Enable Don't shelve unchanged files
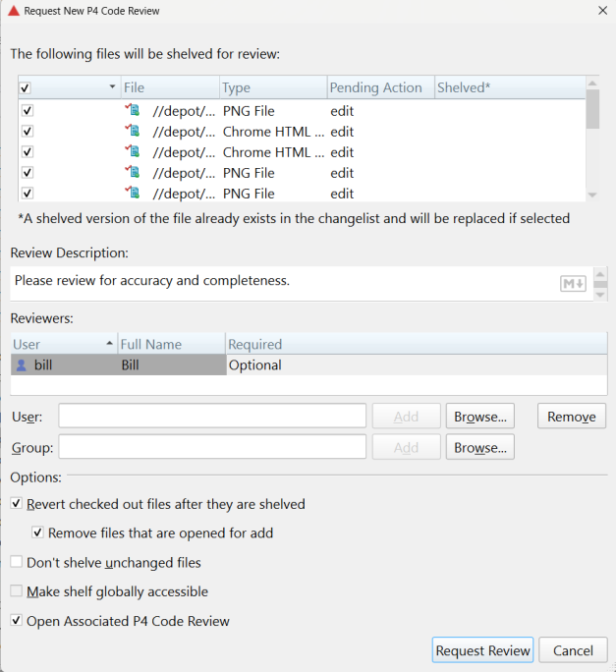The width and height of the screenshot is (616, 672). 17,563
